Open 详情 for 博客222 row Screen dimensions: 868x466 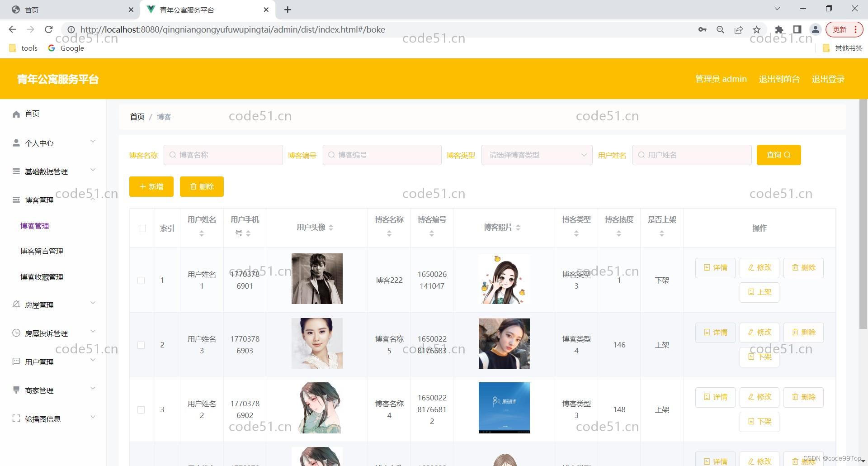[715, 268]
